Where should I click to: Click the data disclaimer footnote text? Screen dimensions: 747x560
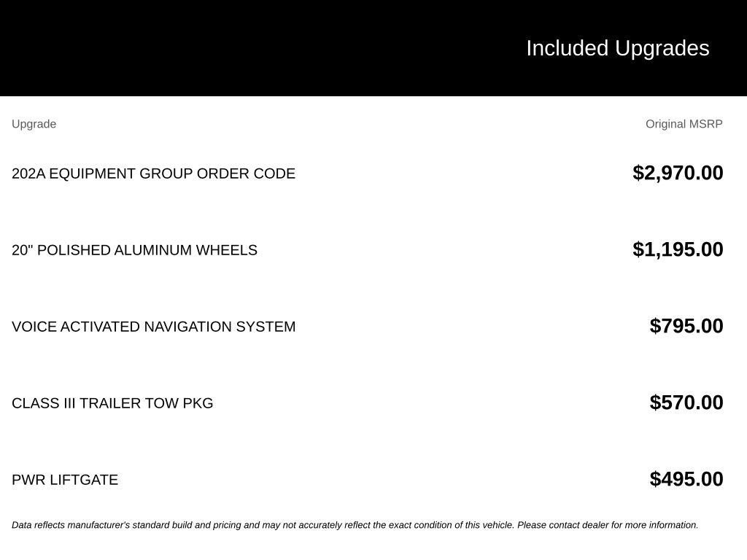pyautogui.click(x=355, y=525)
